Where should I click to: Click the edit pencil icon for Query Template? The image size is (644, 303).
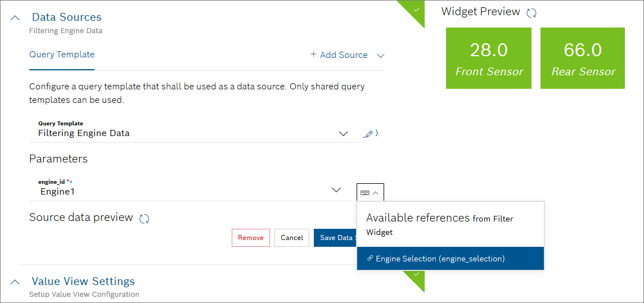pos(368,134)
